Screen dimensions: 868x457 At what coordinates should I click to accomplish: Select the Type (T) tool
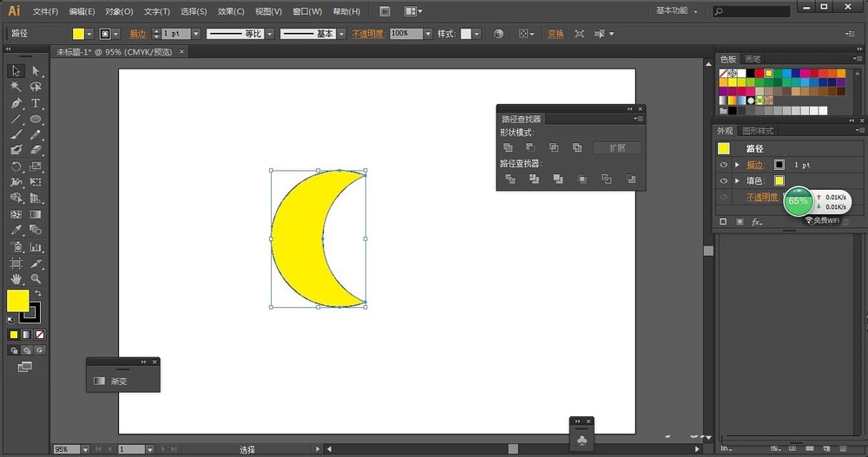[x=36, y=103]
